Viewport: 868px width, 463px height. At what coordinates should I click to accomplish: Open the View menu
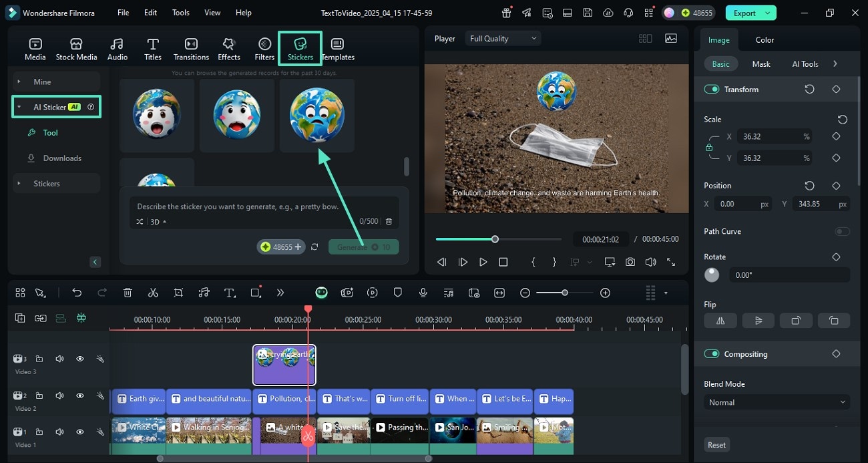[212, 13]
